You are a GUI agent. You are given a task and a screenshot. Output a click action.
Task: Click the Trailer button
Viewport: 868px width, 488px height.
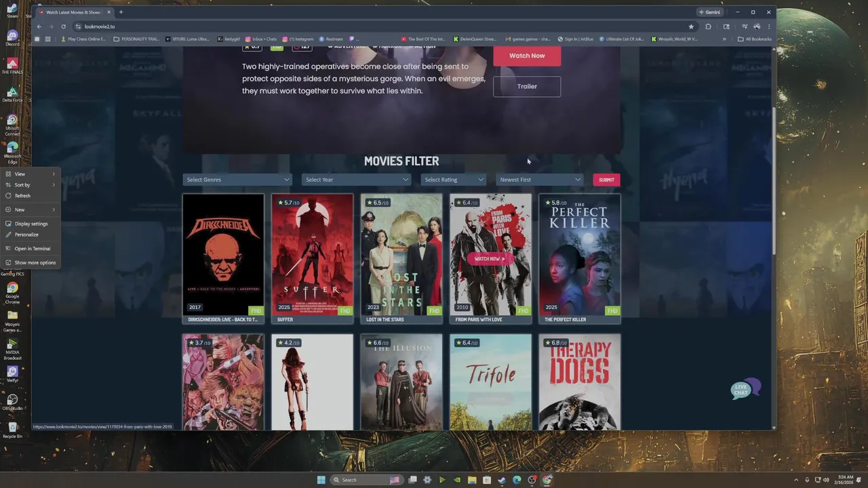[x=527, y=86]
